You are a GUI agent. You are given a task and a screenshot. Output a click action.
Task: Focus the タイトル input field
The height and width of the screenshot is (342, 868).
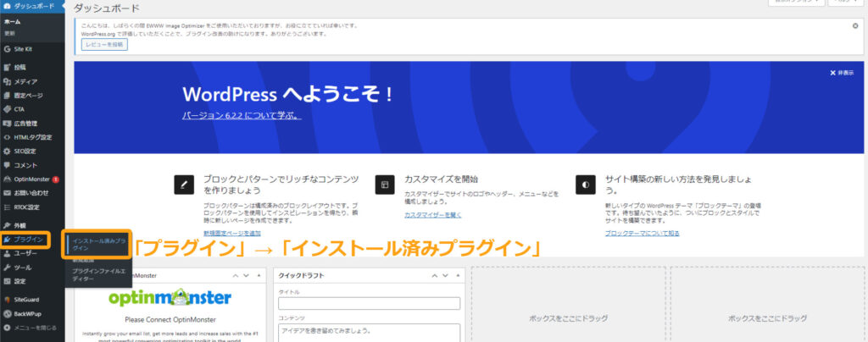pos(370,303)
